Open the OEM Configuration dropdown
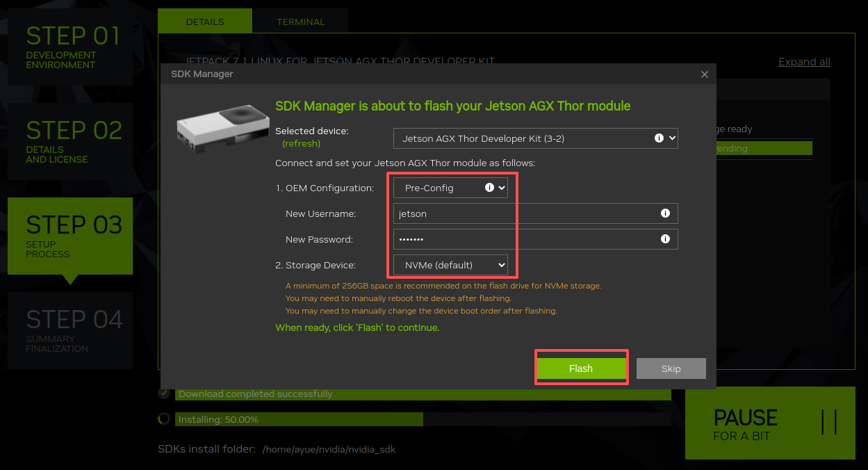The height and width of the screenshot is (470, 868). click(450, 188)
